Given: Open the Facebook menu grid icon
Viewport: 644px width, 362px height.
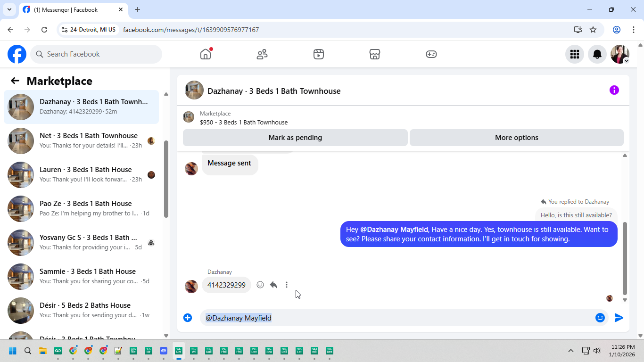Looking at the screenshot, I should (575, 54).
